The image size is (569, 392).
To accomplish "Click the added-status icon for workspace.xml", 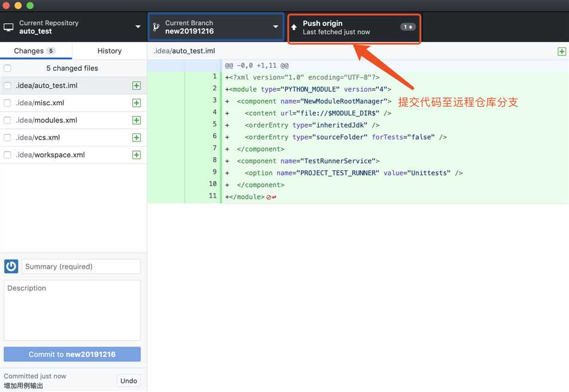I will [x=136, y=155].
